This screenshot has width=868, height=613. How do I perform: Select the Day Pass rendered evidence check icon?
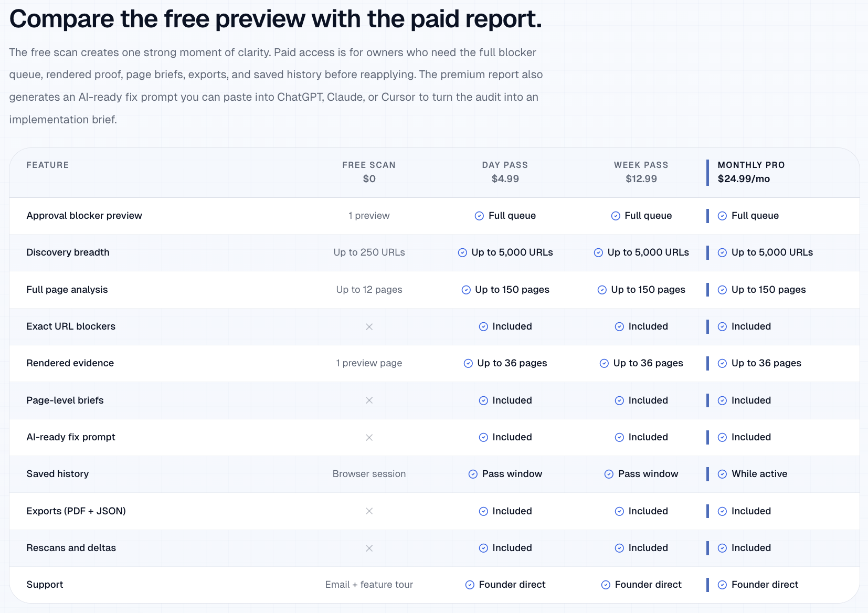467,363
